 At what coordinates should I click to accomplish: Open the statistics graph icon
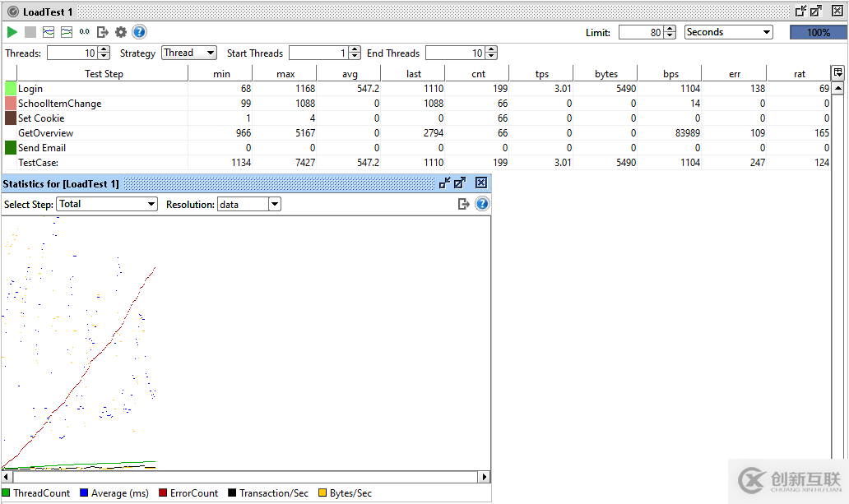tap(49, 32)
